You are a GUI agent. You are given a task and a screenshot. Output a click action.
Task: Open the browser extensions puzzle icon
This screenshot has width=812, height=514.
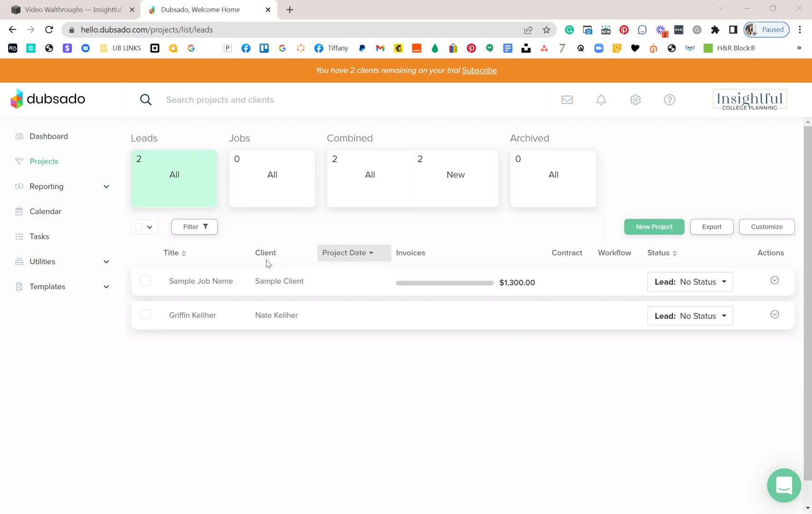click(715, 30)
